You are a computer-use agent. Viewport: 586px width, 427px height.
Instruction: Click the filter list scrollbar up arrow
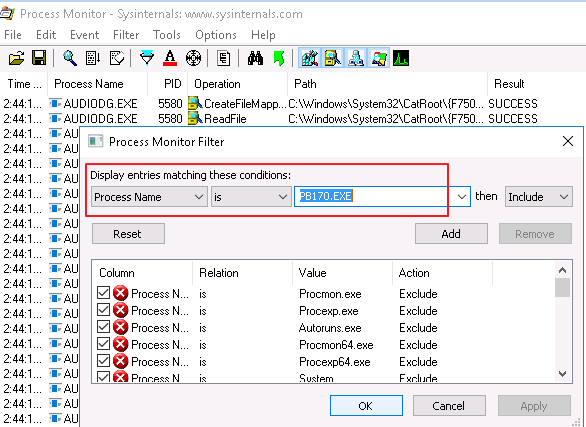[562, 270]
